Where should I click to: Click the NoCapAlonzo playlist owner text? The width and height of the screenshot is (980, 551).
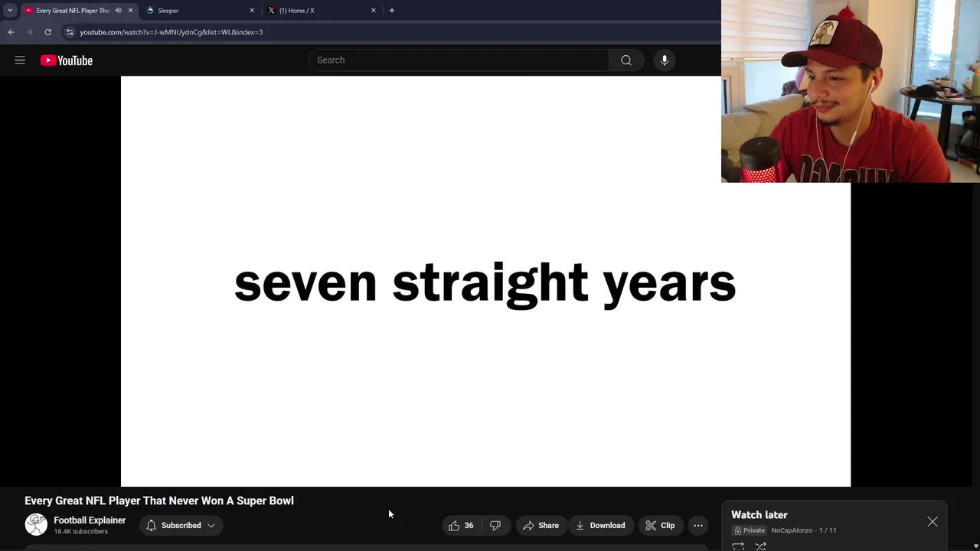click(x=792, y=530)
